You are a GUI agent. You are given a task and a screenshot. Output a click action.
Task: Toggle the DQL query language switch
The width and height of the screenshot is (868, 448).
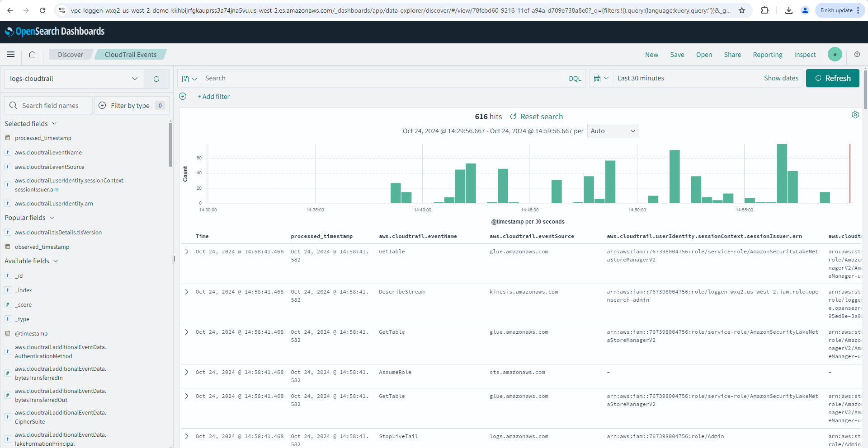pos(575,79)
